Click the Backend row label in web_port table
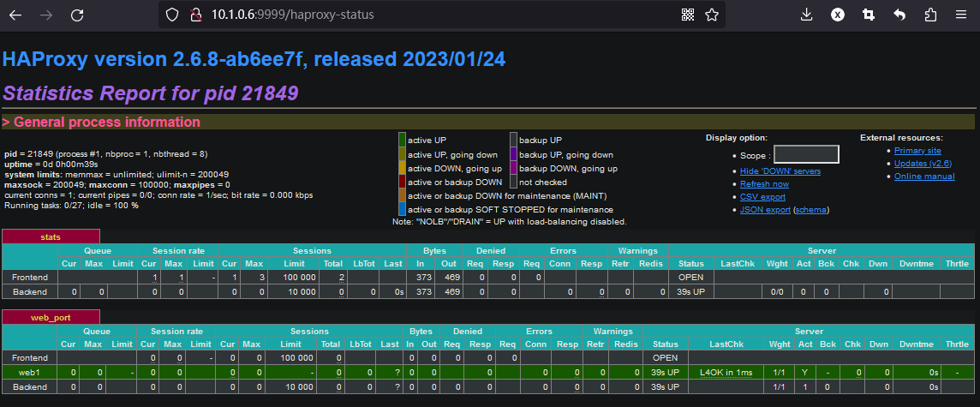The image size is (980, 407). (29, 387)
